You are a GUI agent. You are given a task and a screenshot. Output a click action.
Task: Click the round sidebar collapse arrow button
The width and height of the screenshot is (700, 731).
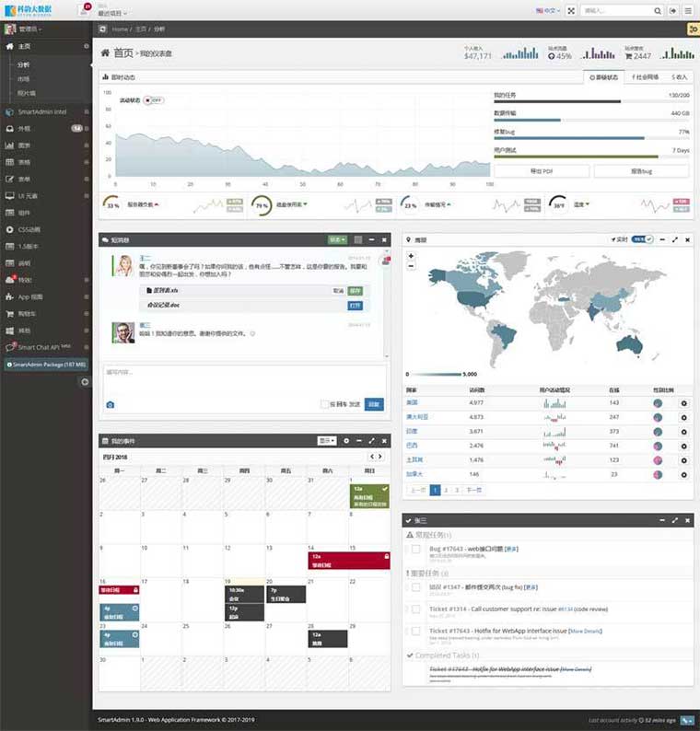pos(85,382)
